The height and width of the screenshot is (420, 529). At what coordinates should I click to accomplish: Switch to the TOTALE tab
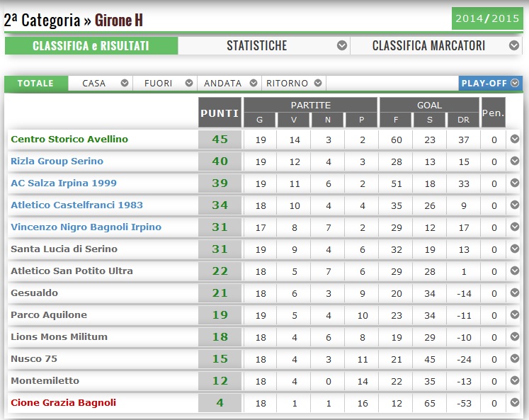(35, 83)
